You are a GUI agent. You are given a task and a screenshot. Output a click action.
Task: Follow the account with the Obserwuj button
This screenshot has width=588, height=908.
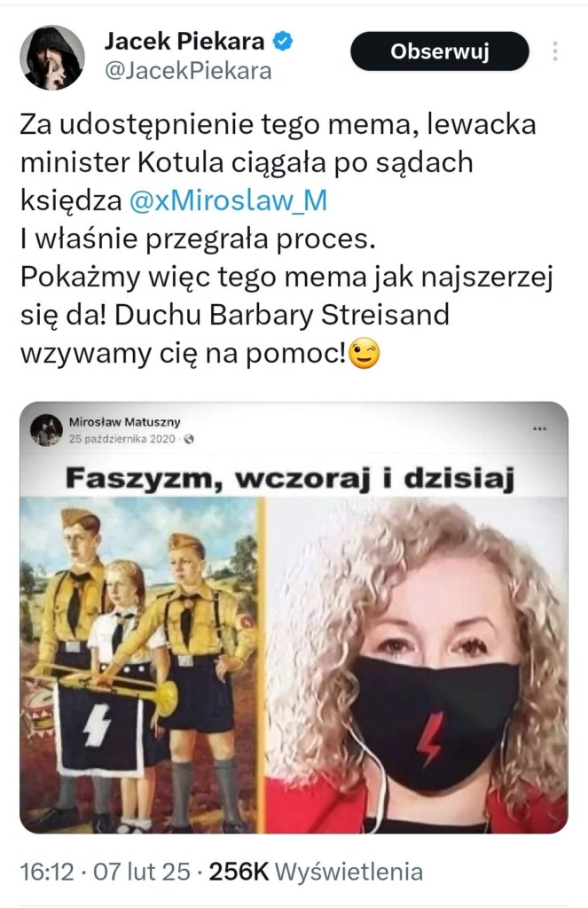click(x=440, y=51)
